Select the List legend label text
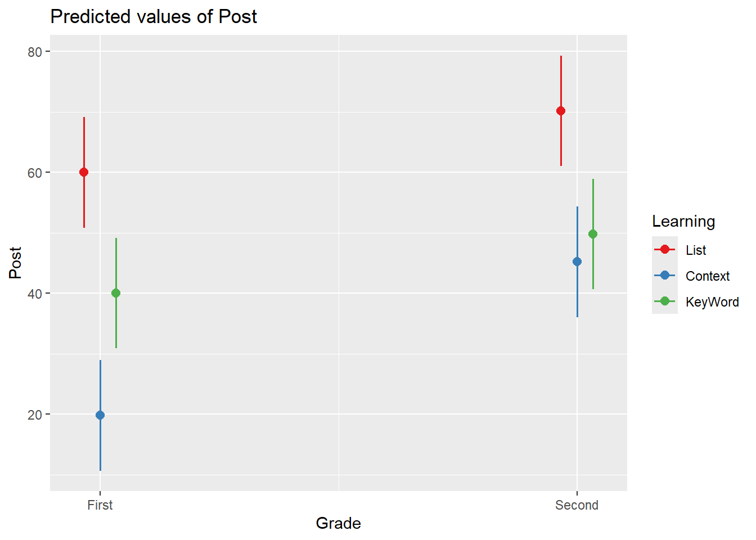 tap(696, 250)
